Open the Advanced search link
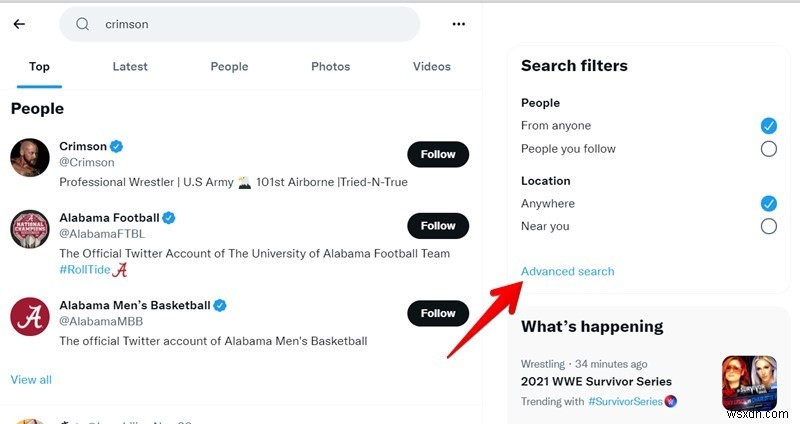Screen dimensions: 800x424 coord(567,271)
